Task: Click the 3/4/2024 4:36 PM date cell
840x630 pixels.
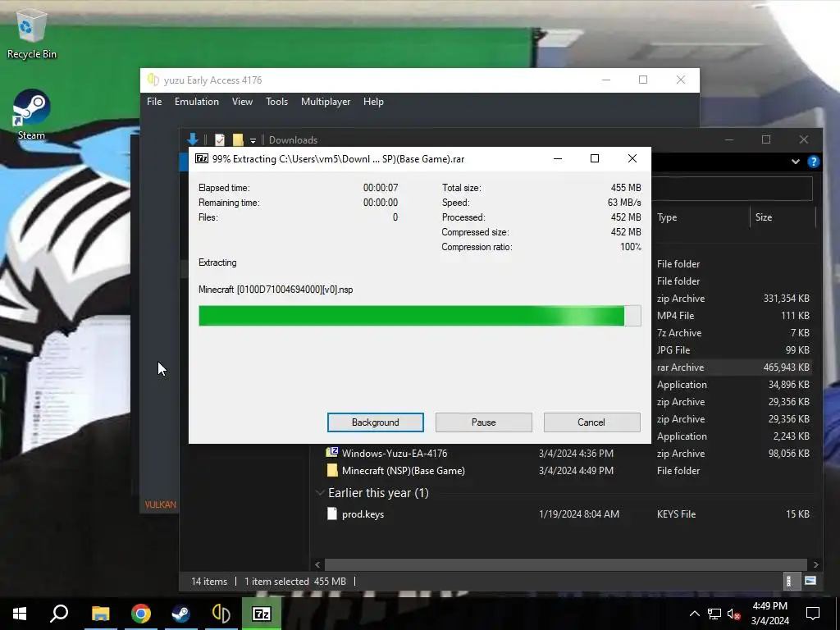Action: 576,453
